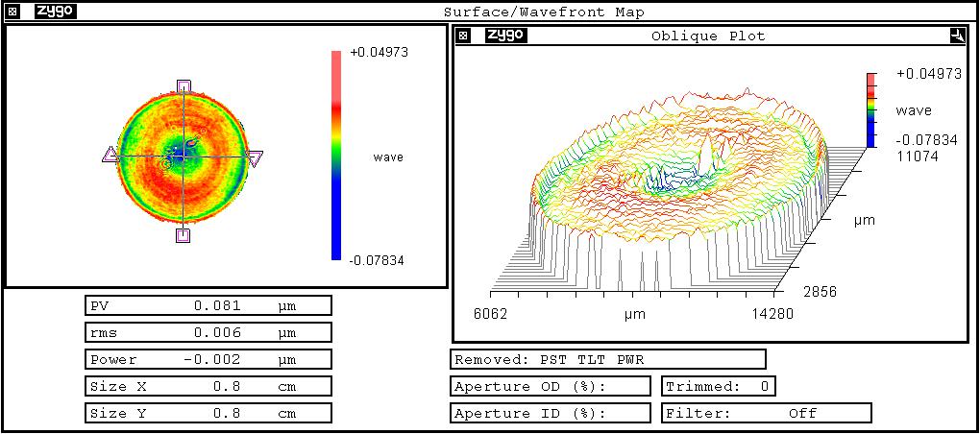980x434 pixels.
Task: Select the bottom square crosshair handle
Action: pyautogui.click(x=183, y=235)
